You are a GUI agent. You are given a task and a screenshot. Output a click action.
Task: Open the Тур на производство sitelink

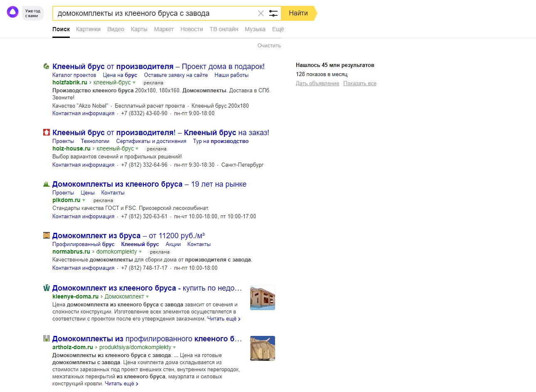point(221,141)
